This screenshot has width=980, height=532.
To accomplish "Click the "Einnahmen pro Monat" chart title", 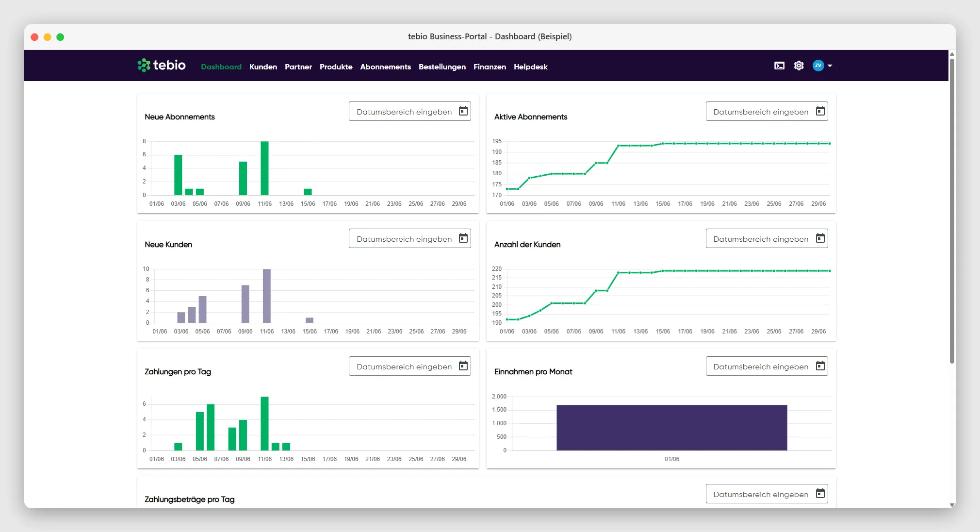I will (533, 372).
